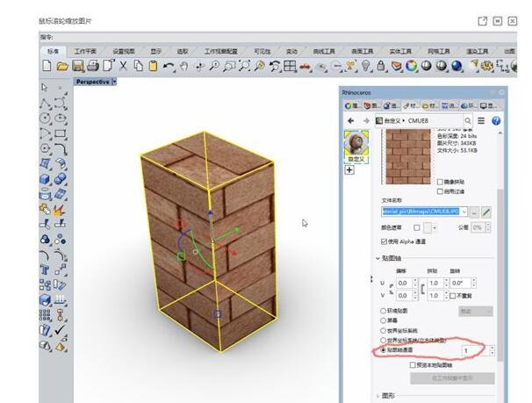Click the back arrow in material panel

[351, 120]
